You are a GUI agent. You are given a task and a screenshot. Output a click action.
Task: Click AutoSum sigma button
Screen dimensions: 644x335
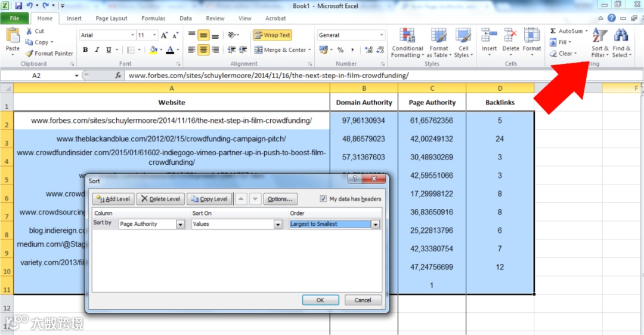566,31
